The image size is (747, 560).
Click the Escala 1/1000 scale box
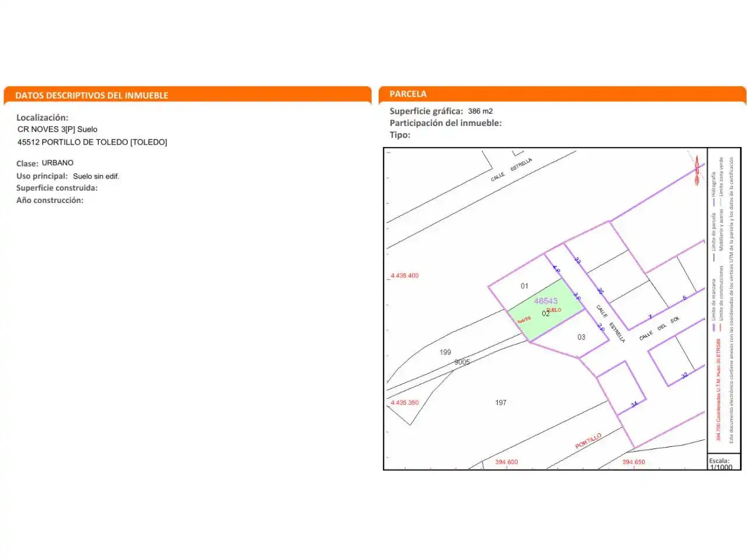click(x=724, y=463)
